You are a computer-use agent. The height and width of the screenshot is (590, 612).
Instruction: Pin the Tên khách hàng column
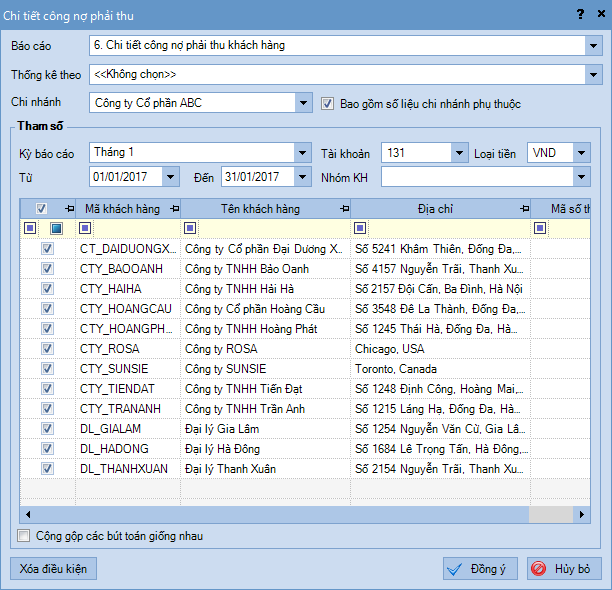point(343,208)
